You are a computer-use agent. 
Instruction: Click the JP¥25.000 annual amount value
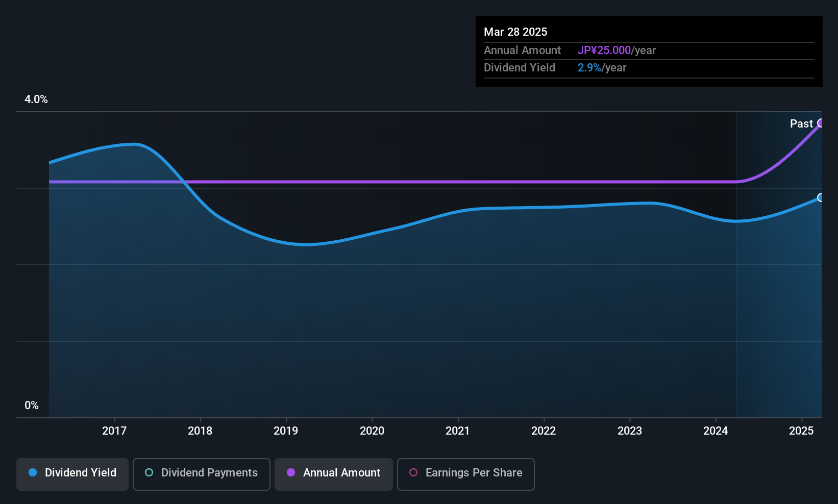point(604,51)
